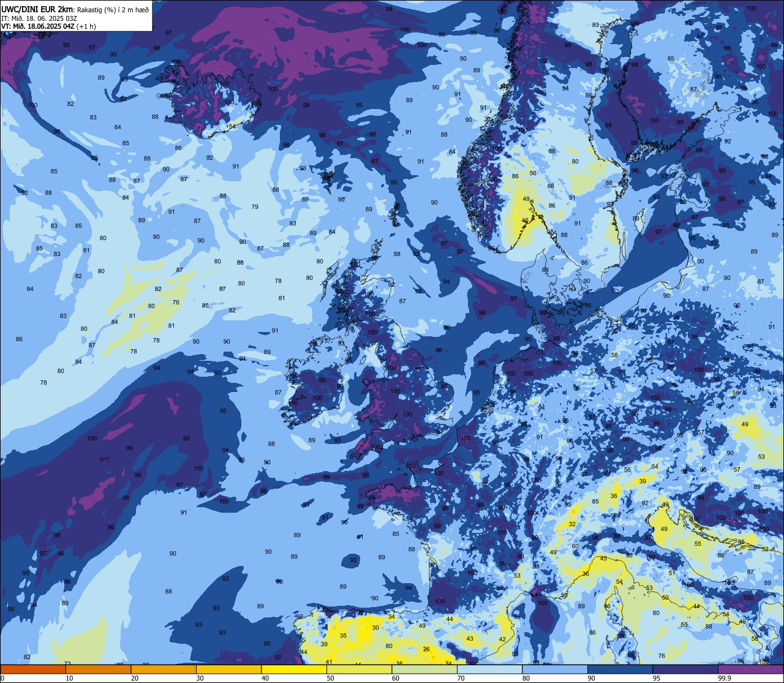The height and width of the screenshot is (683, 784).
Task: Click the 70–80 pale blue legend swatch
Action: point(489,670)
